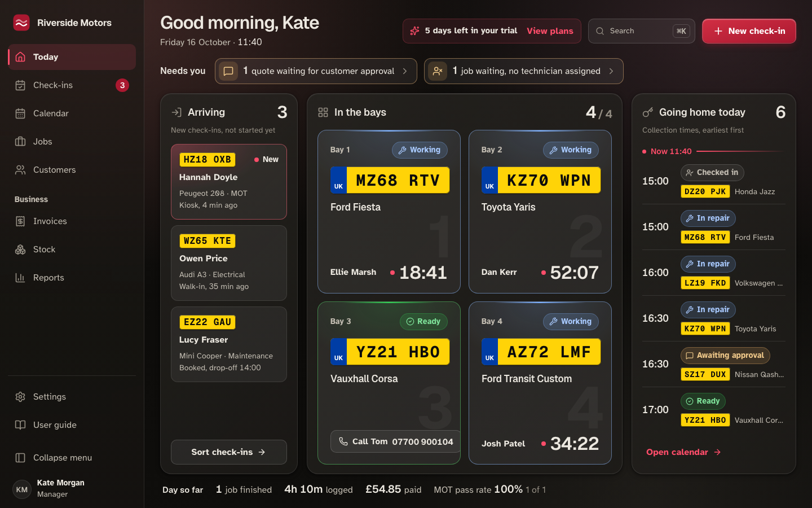Viewport: 812px width, 508px height.
Task: Open Hannah Doyle's HZ18 OXB check-in card
Action: tap(229, 182)
